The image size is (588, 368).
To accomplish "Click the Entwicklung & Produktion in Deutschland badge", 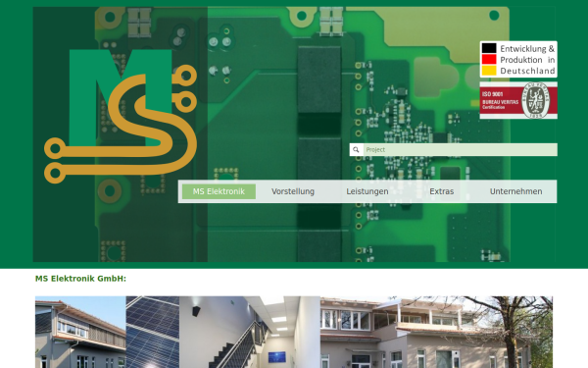I will point(518,59).
